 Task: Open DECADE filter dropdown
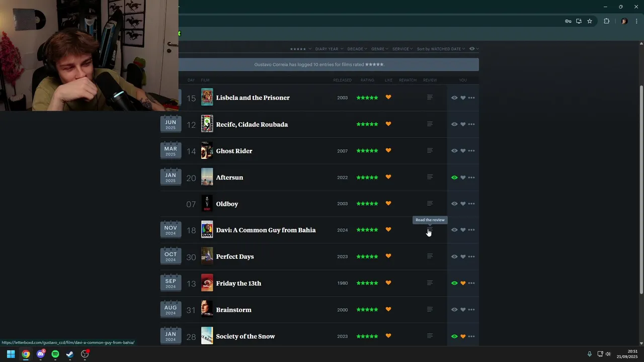point(357,49)
